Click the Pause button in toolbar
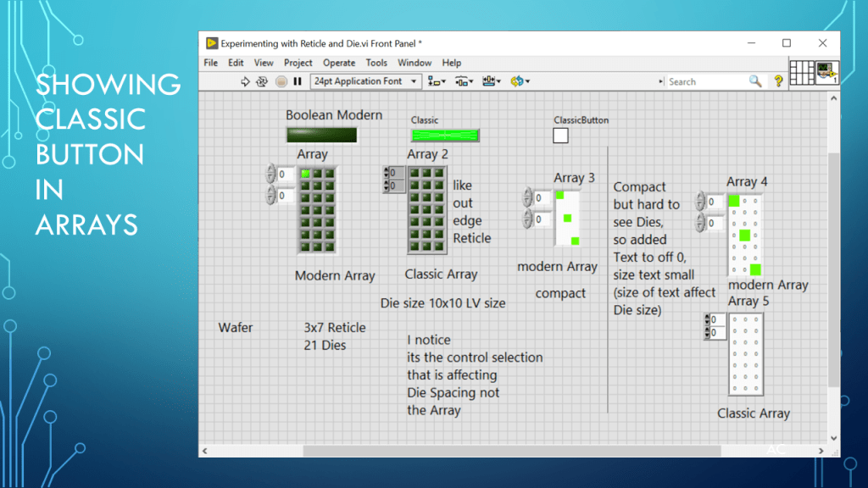The height and width of the screenshot is (488, 868). click(x=298, y=81)
